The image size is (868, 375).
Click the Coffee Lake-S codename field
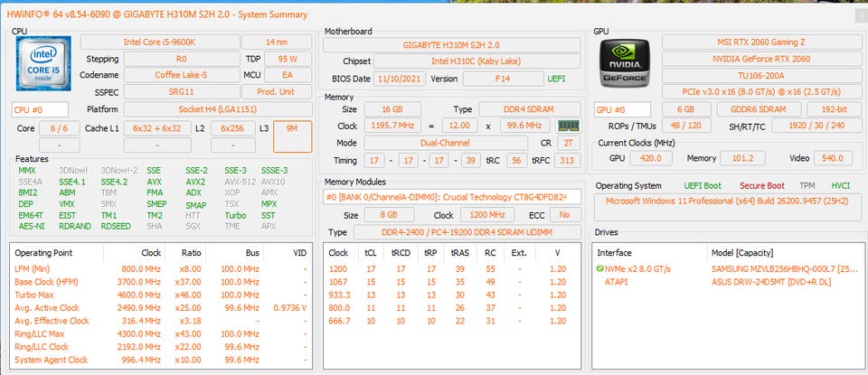point(182,75)
